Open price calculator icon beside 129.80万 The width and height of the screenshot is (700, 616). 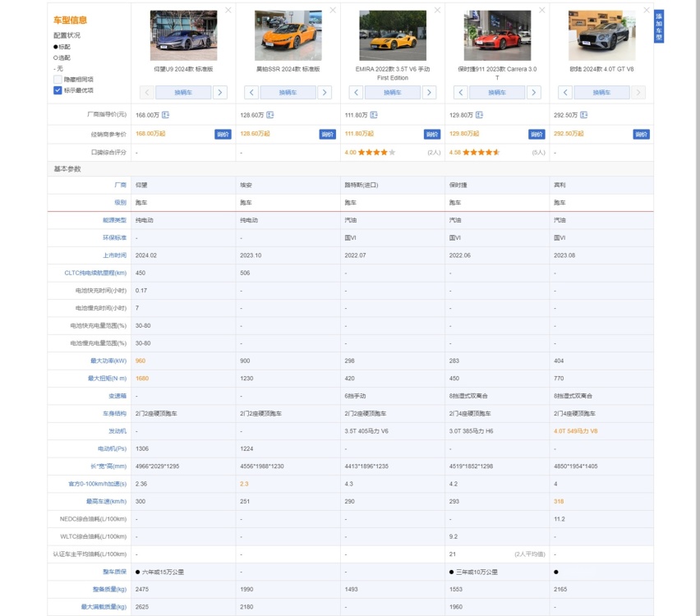click(x=479, y=115)
